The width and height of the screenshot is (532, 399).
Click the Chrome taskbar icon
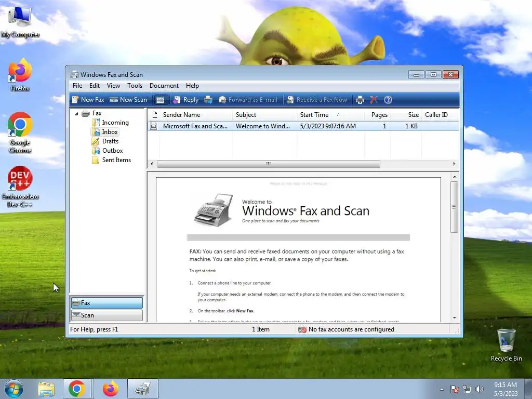(x=77, y=389)
